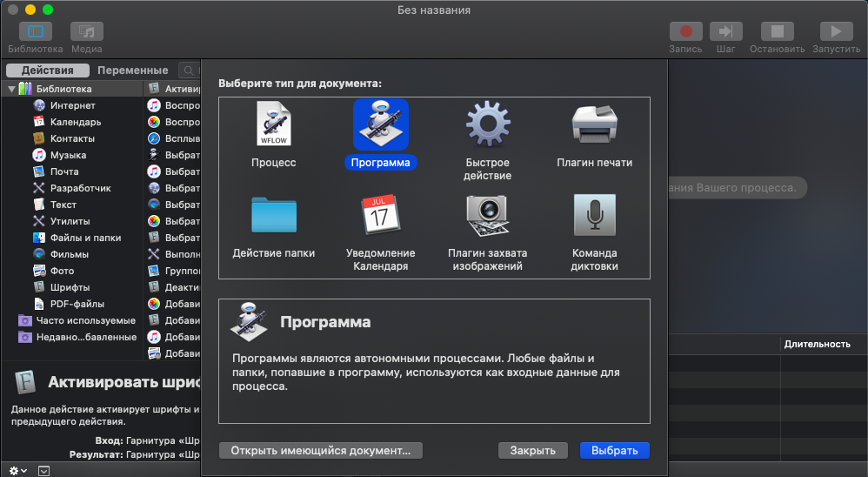
Task: Select Фото in the library
Action: click(62, 271)
